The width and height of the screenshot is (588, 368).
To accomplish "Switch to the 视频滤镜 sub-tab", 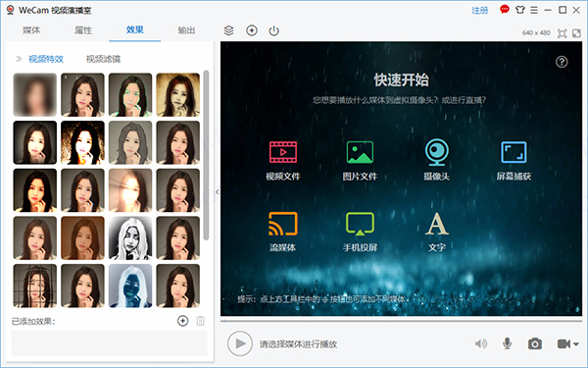I will [x=104, y=59].
